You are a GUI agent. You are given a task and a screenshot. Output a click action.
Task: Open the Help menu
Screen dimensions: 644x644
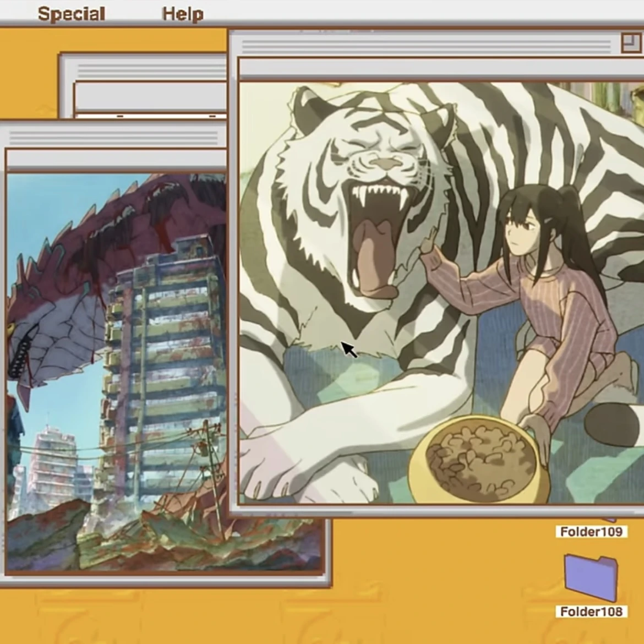pyautogui.click(x=183, y=14)
